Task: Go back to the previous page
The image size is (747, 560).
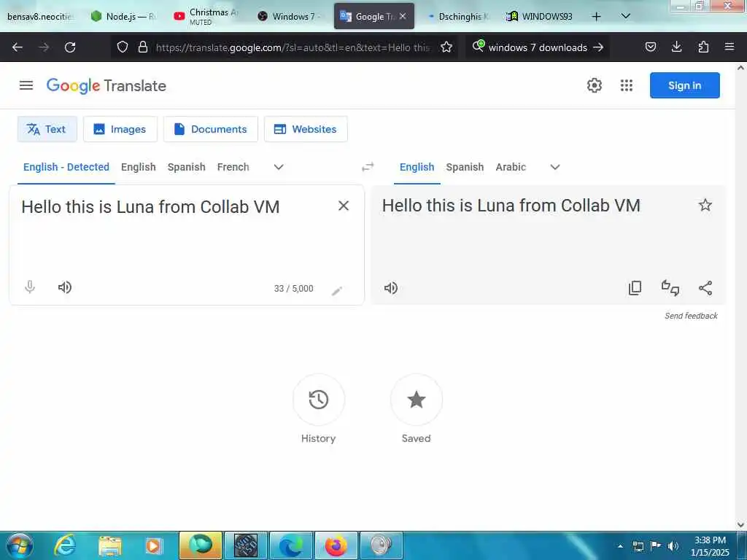Action: (x=18, y=47)
